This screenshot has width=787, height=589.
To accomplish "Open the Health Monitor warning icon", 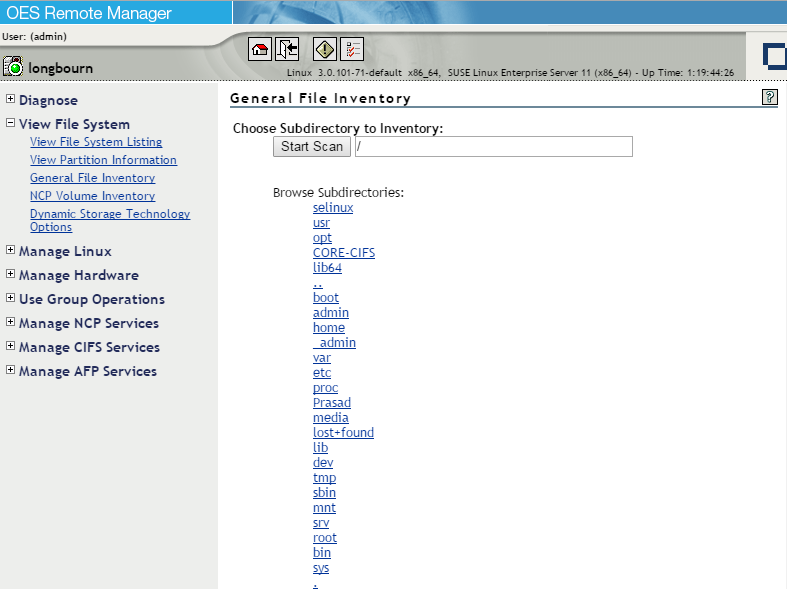I will click(325, 49).
